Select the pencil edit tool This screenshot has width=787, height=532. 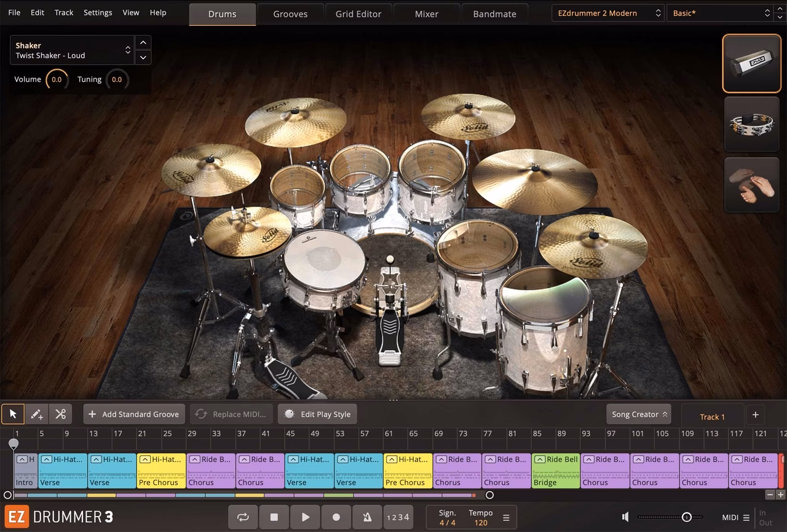click(x=36, y=413)
